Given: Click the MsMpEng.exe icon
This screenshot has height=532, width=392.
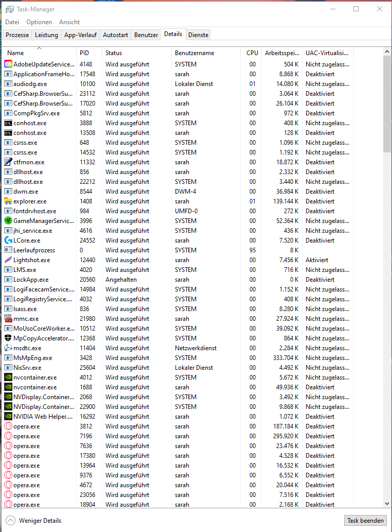Looking at the screenshot, I should click(8, 358).
